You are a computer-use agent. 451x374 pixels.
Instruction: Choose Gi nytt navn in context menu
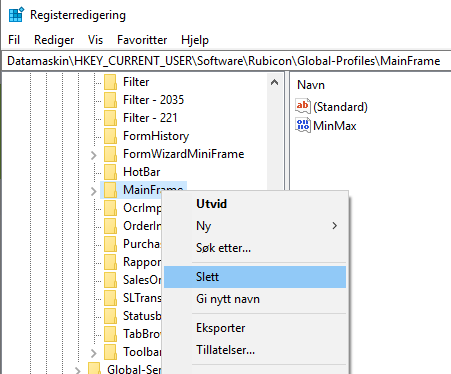point(255,299)
